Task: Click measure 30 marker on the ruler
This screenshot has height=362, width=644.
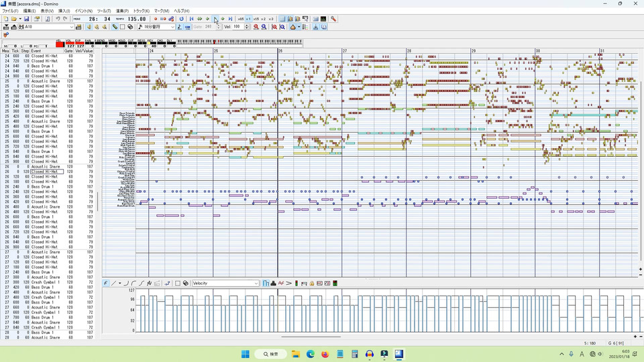Action: pyautogui.click(x=537, y=51)
